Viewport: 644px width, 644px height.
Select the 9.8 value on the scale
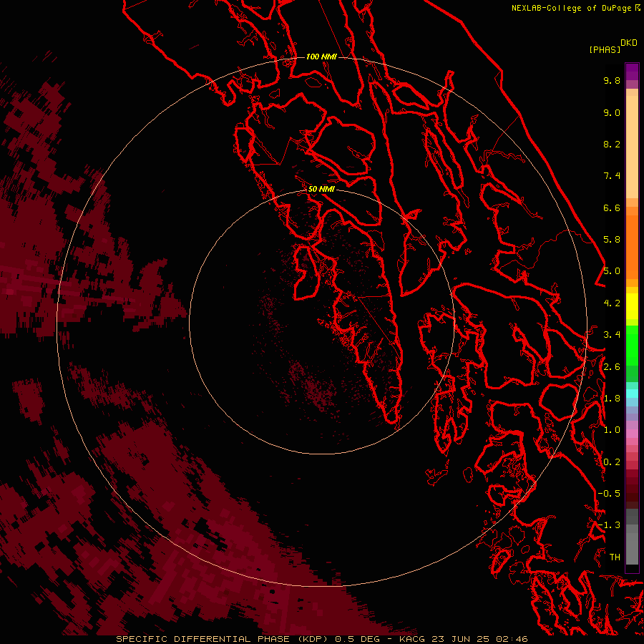click(612, 80)
